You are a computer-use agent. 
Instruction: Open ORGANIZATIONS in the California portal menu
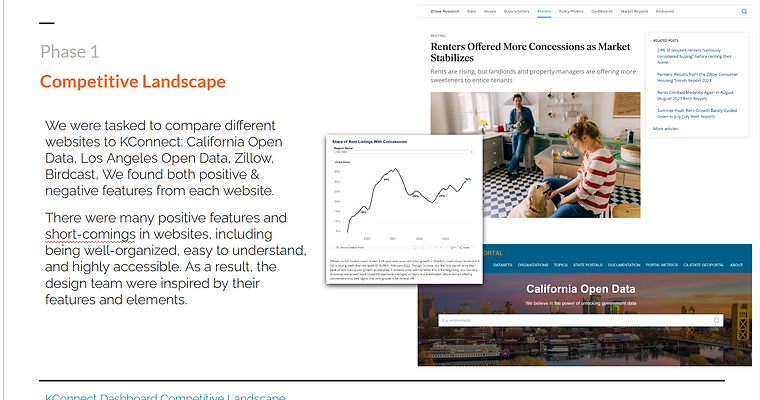point(533,265)
